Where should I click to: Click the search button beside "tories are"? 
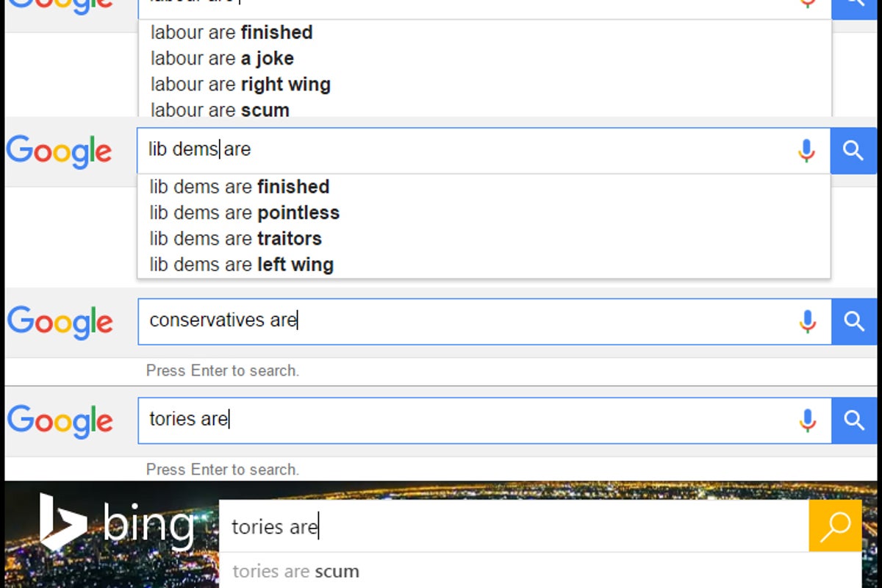(x=853, y=420)
